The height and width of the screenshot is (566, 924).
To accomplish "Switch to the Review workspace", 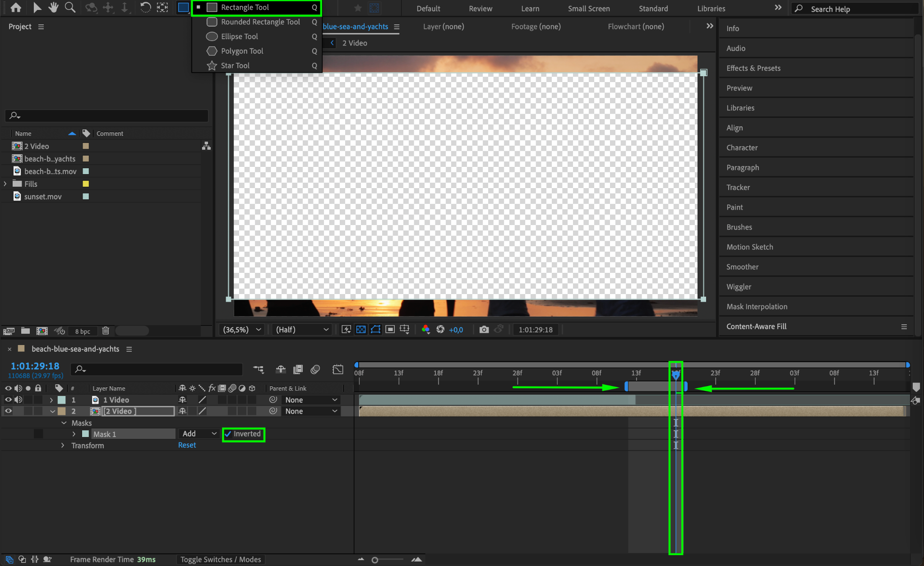I will [480, 9].
